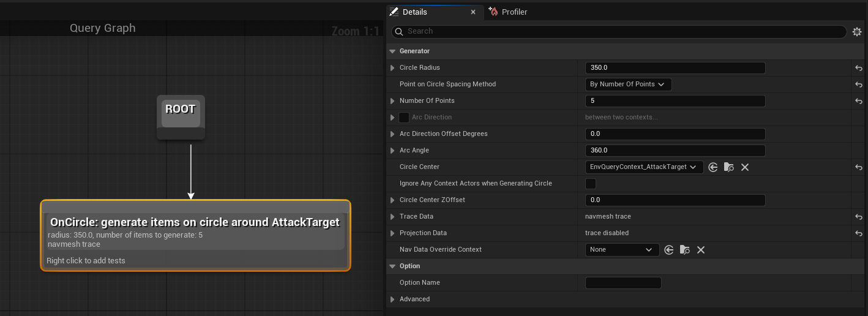868x316 pixels.
Task: Expand Arc Direction Offset Degrees property
Action: pos(392,134)
